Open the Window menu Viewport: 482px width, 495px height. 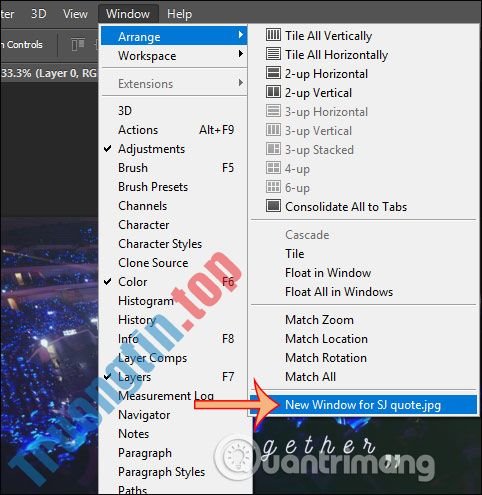(128, 14)
